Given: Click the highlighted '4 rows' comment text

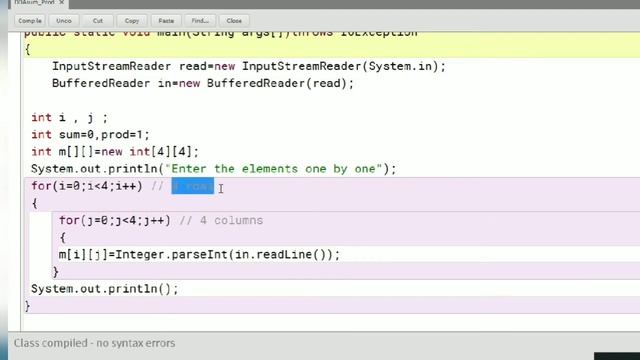Looking at the screenshot, I should point(193,186).
